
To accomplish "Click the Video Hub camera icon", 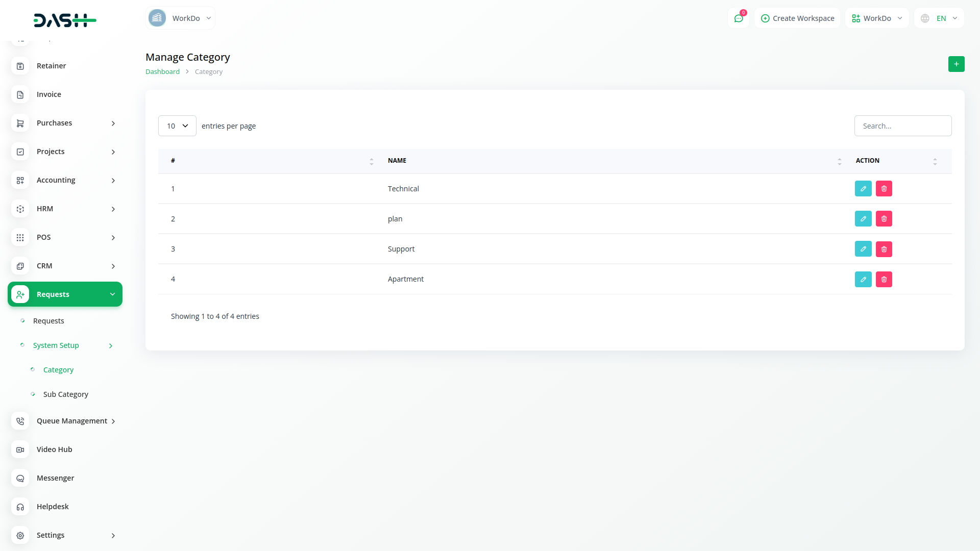I will pyautogui.click(x=20, y=449).
